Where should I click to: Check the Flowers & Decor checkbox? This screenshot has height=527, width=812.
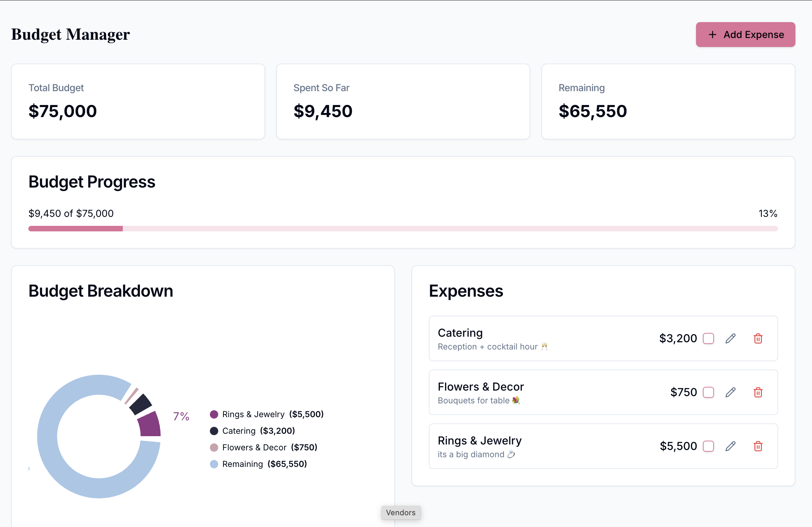[x=708, y=392]
